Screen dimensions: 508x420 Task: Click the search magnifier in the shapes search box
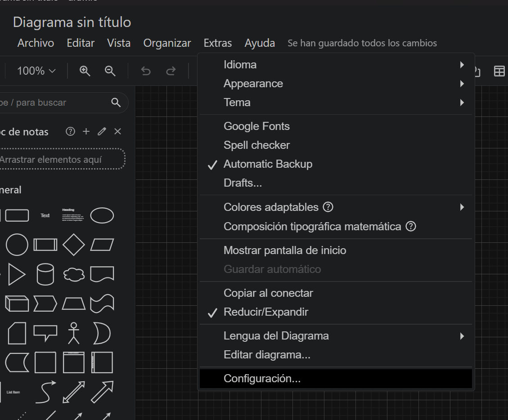(x=116, y=103)
